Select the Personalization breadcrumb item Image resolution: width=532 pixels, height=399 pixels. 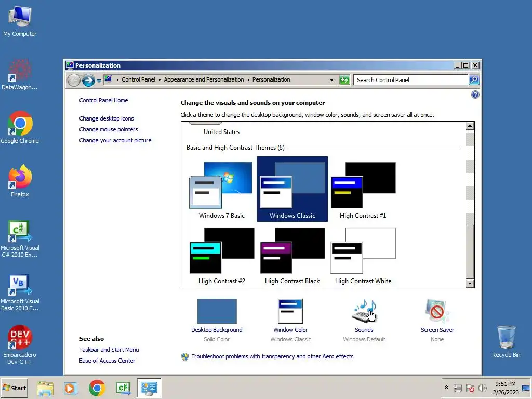tap(271, 79)
